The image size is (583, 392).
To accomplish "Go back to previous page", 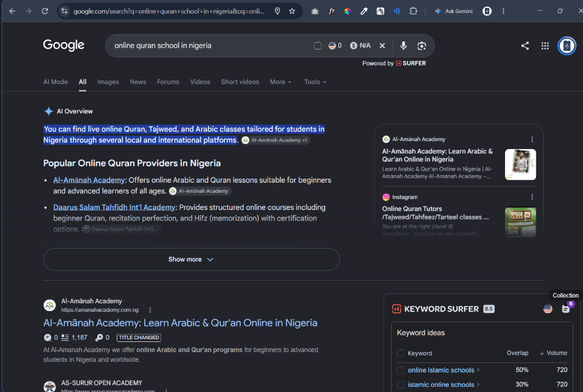I will coord(12,11).
